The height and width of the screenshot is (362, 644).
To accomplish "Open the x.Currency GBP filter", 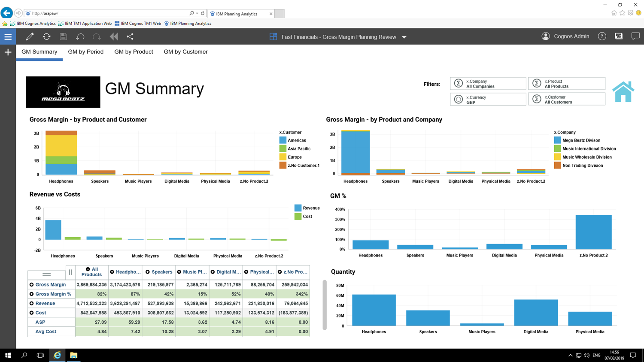I will (x=488, y=99).
